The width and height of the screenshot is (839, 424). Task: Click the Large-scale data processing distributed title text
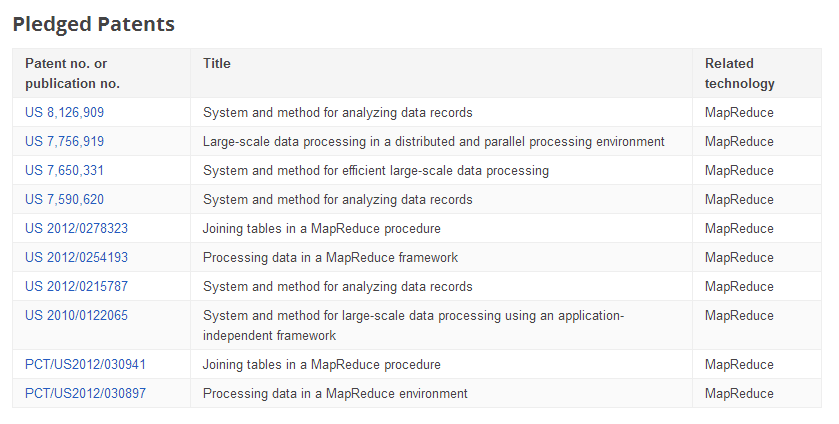coord(433,141)
